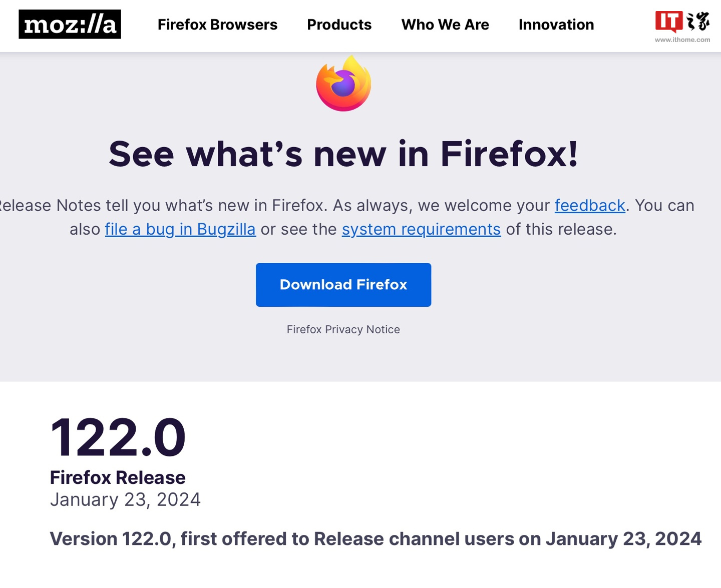
Task: Open the Who We Are menu
Action: [x=445, y=25]
